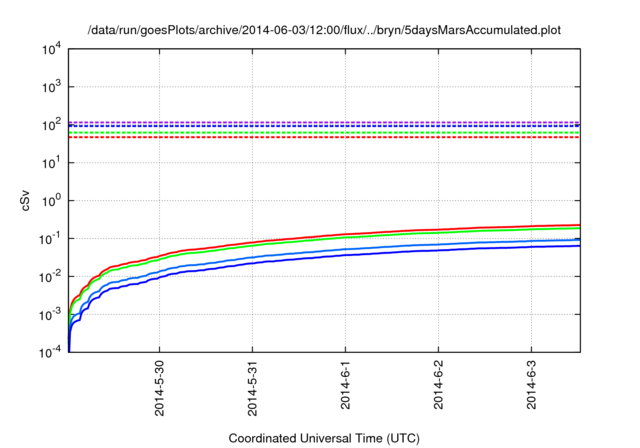Click the 10^-4 y-axis tick label

(49, 353)
